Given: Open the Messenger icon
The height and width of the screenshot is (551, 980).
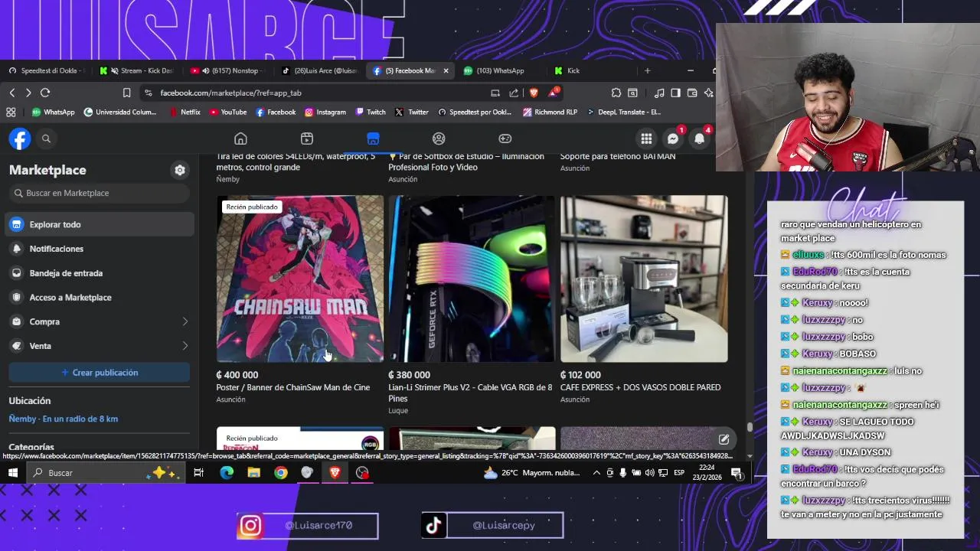Looking at the screenshot, I should click(673, 139).
